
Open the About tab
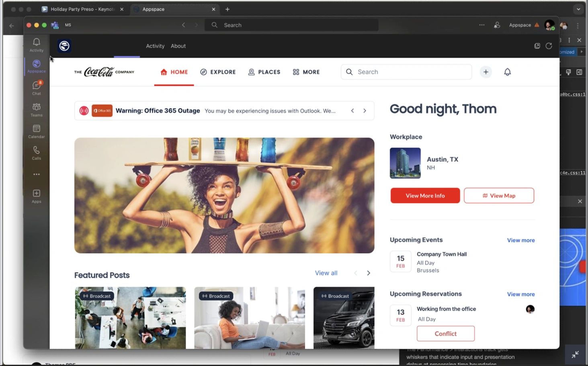pyautogui.click(x=178, y=46)
